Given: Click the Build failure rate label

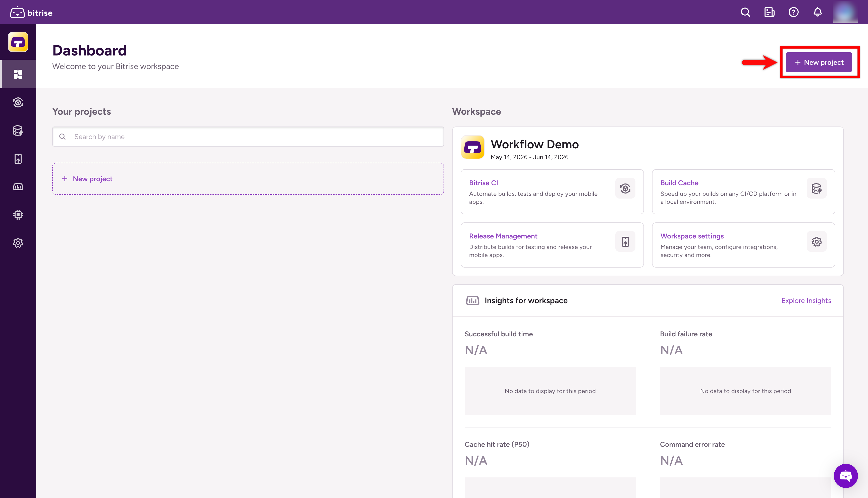Looking at the screenshot, I should (x=686, y=334).
